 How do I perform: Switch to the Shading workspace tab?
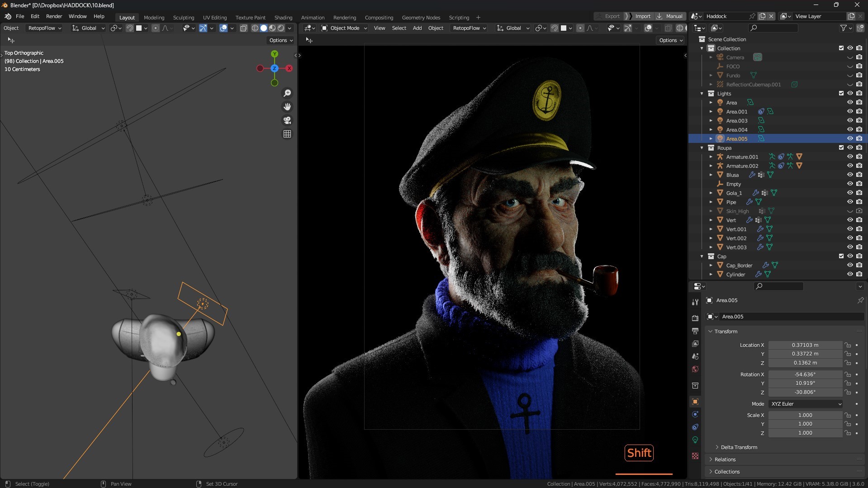283,18
